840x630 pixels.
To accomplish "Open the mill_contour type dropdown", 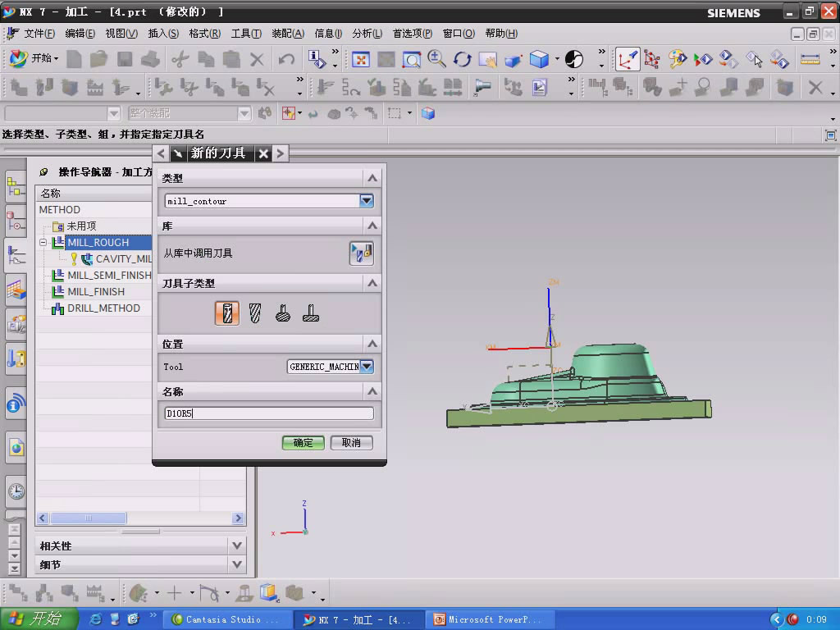I will 367,201.
